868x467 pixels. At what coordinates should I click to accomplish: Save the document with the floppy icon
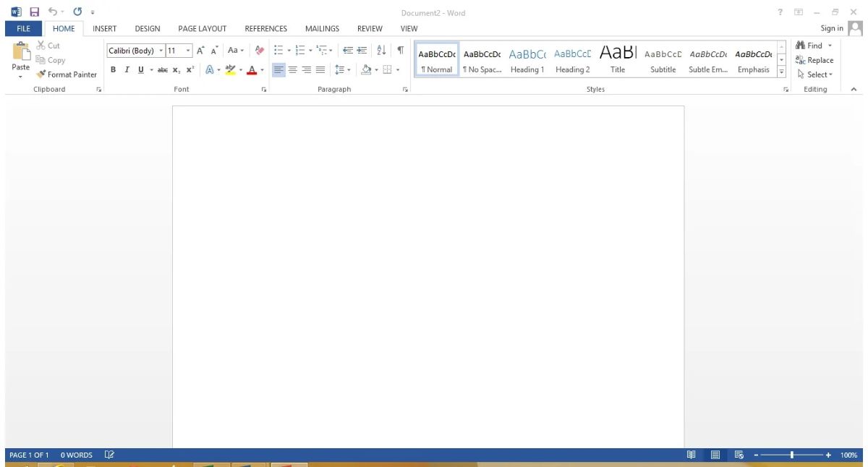click(x=34, y=12)
